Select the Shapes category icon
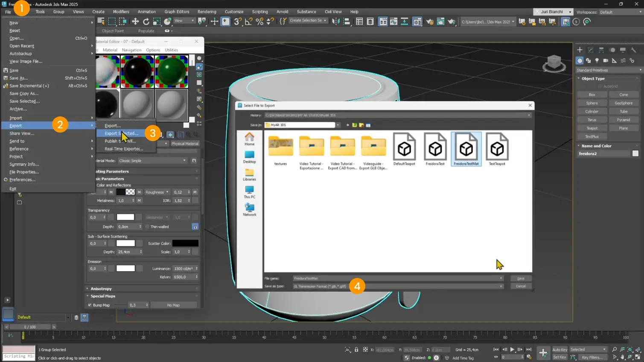Viewport: 644px width, 362px height. [x=588, y=61]
